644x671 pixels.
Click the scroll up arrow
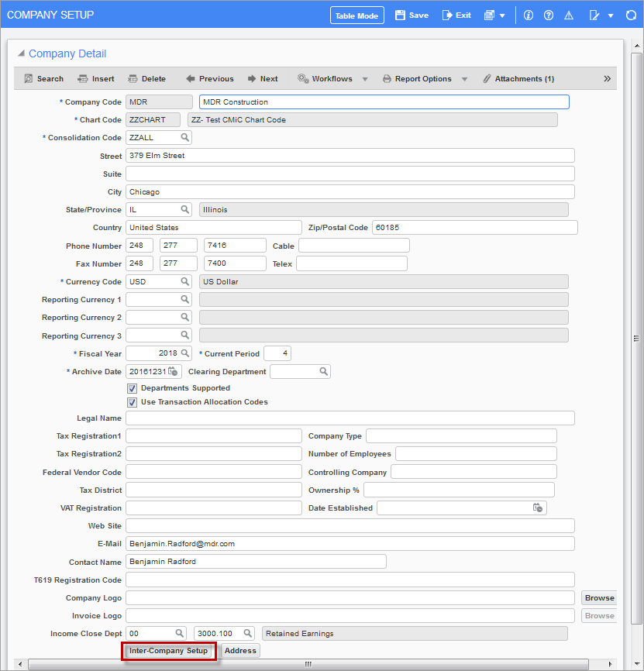[x=637, y=46]
